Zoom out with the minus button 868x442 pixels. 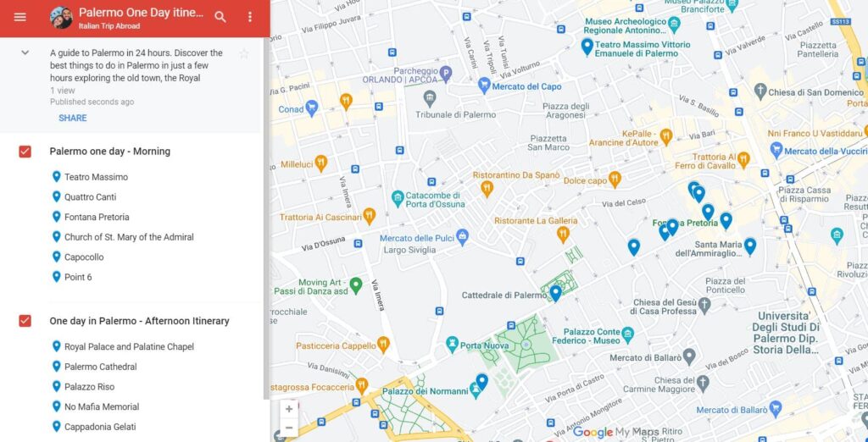coord(289,428)
